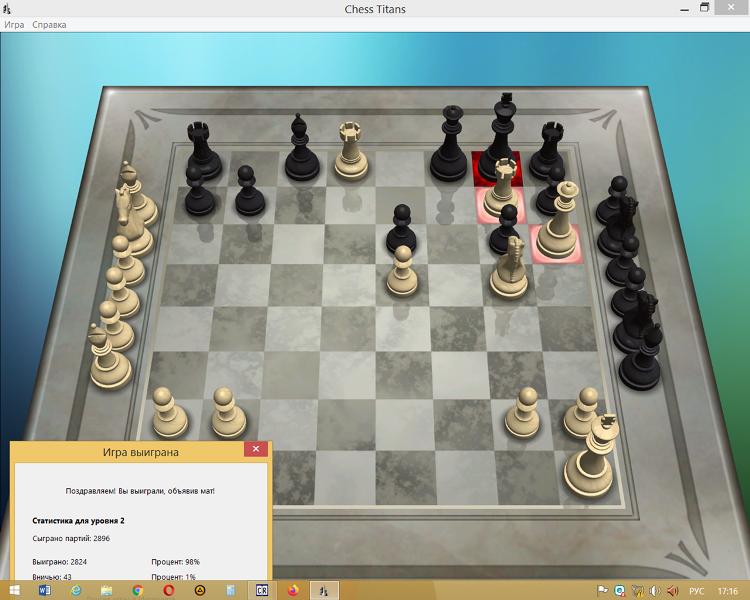Open the Игра menu
The width and height of the screenshot is (750, 600).
(14, 25)
